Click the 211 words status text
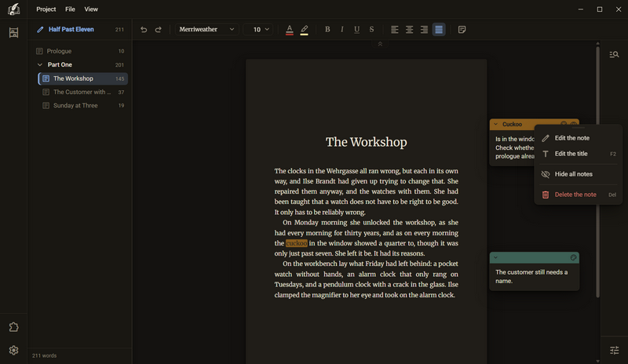 point(44,355)
